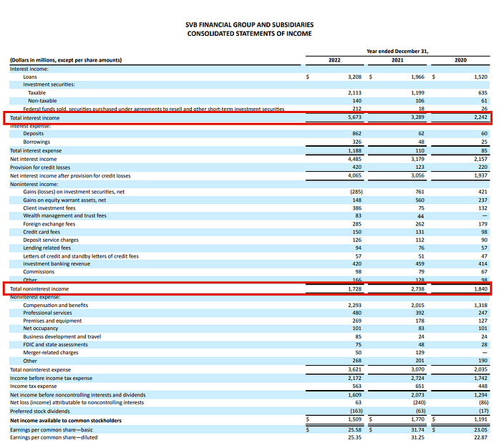Select 'Income before income tax expense' label
The height and width of the screenshot is (448, 501).
pyautogui.click(x=51, y=379)
